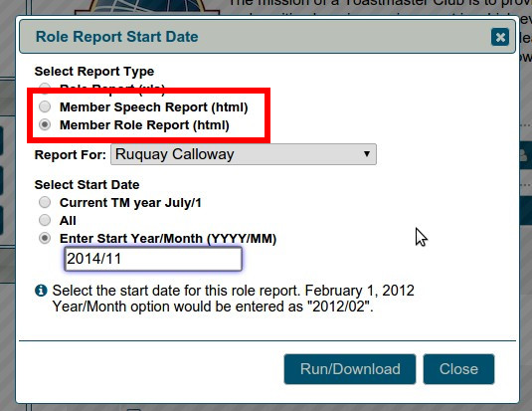Screen dimensions: 532x411
Task: Select Member Speech Report (html) option
Action: click(x=45, y=106)
